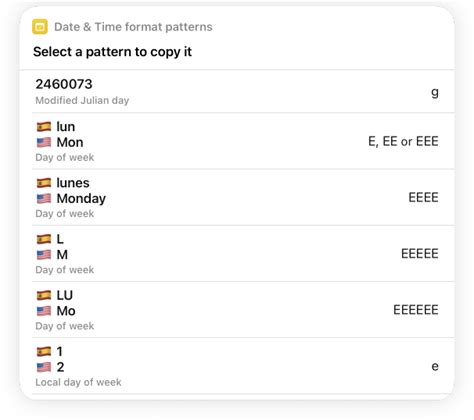This screenshot has width=474, height=420.
Task: Select the Modified Julian day 2460073 row
Action: [237, 92]
